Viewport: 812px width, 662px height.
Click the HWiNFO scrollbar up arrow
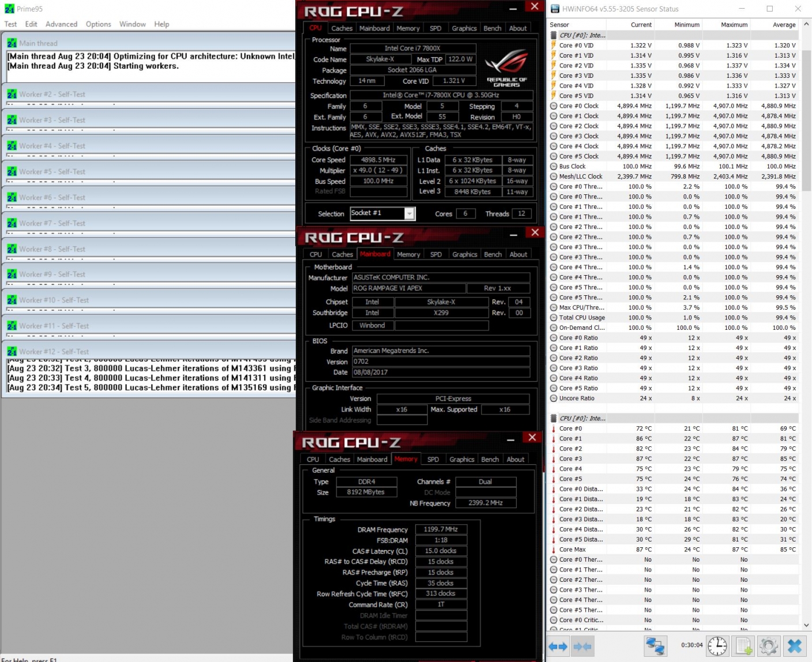tap(806, 24)
